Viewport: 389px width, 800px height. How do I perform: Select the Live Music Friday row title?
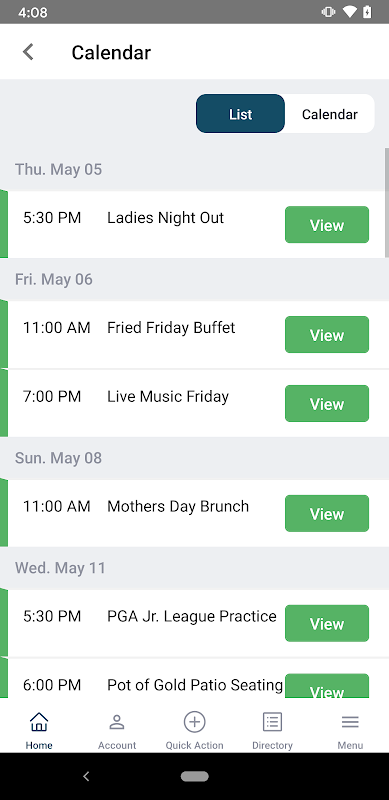pos(168,397)
